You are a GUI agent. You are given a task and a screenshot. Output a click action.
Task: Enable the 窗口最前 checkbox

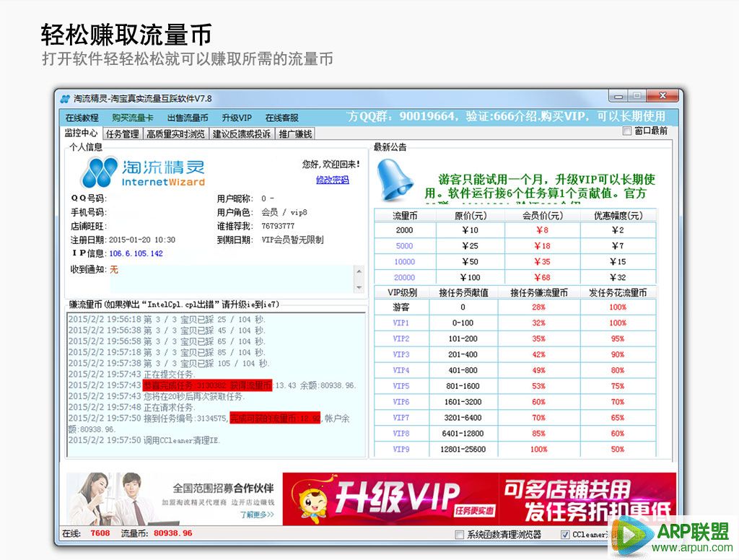pyautogui.click(x=627, y=131)
